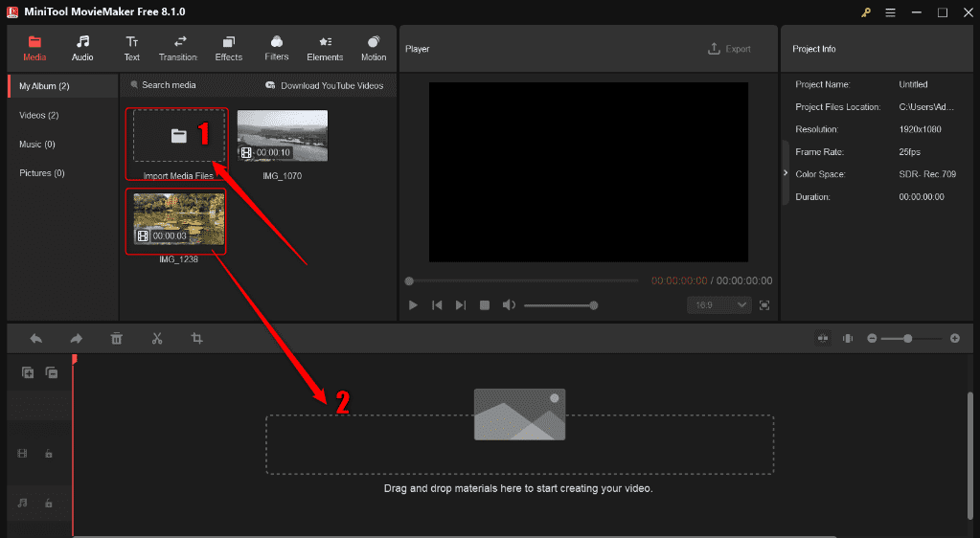Click the Play button in player
The height and width of the screenshot is (538, 980).
413,305
